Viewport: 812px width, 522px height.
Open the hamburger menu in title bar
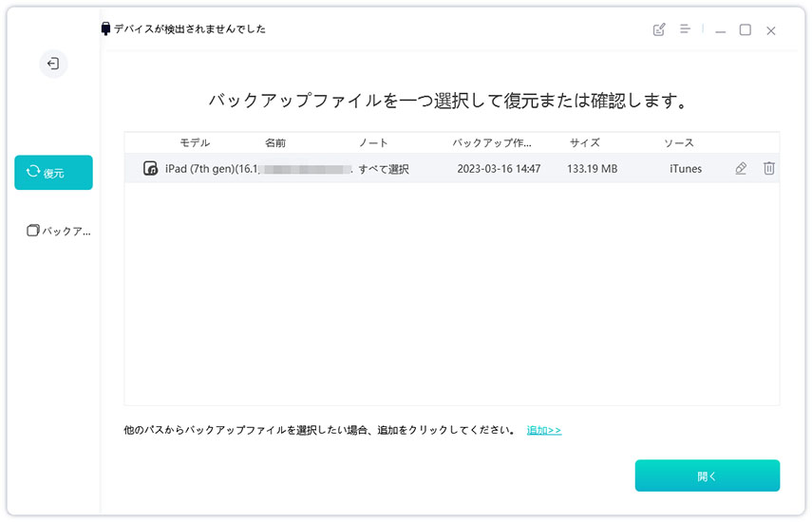pos(685,30)
